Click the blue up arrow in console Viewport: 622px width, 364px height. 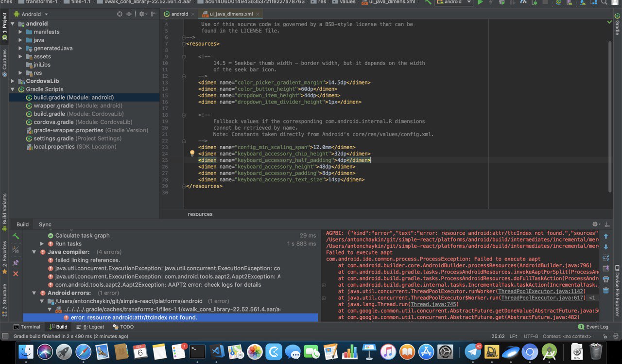[x=605, y=236]
